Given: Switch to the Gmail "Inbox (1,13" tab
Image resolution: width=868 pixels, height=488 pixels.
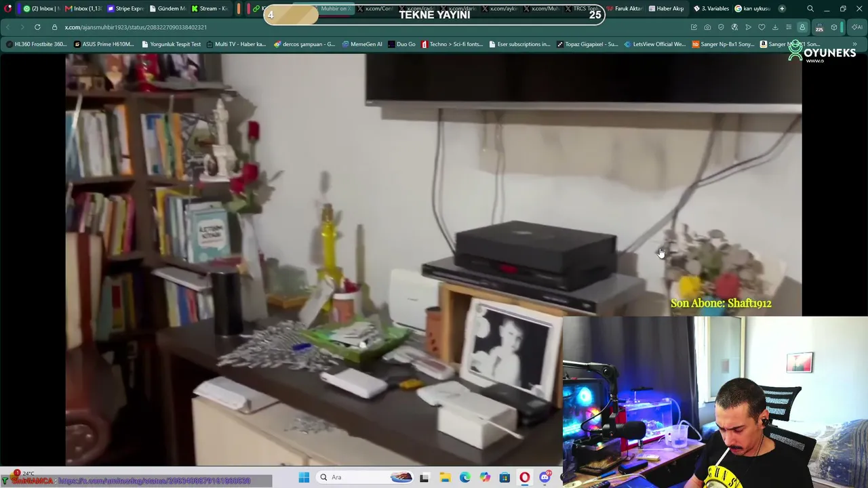Looking at the screenshot, I should 83,9.
